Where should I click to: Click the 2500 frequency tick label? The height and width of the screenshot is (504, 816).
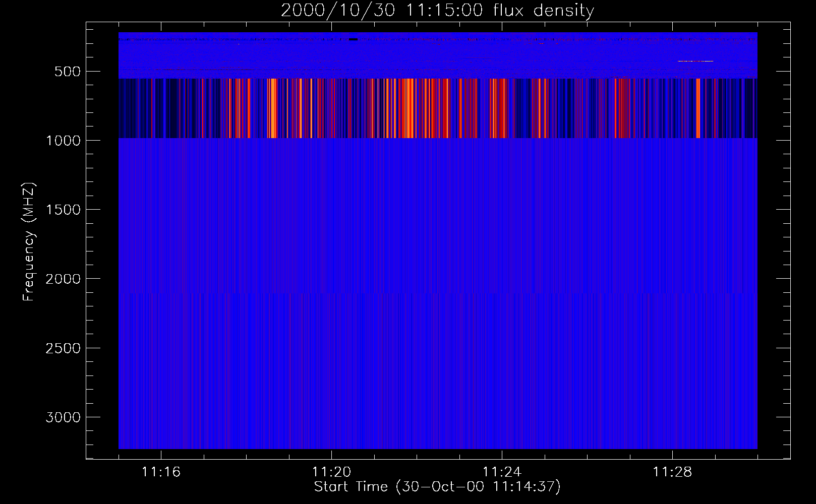[x=63, y=348]
